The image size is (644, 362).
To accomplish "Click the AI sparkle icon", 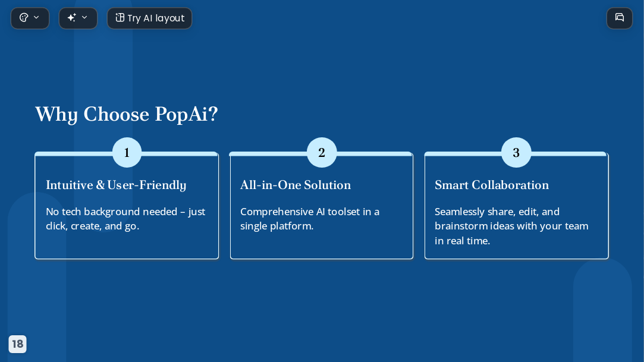I will click(x=72, y=18).
